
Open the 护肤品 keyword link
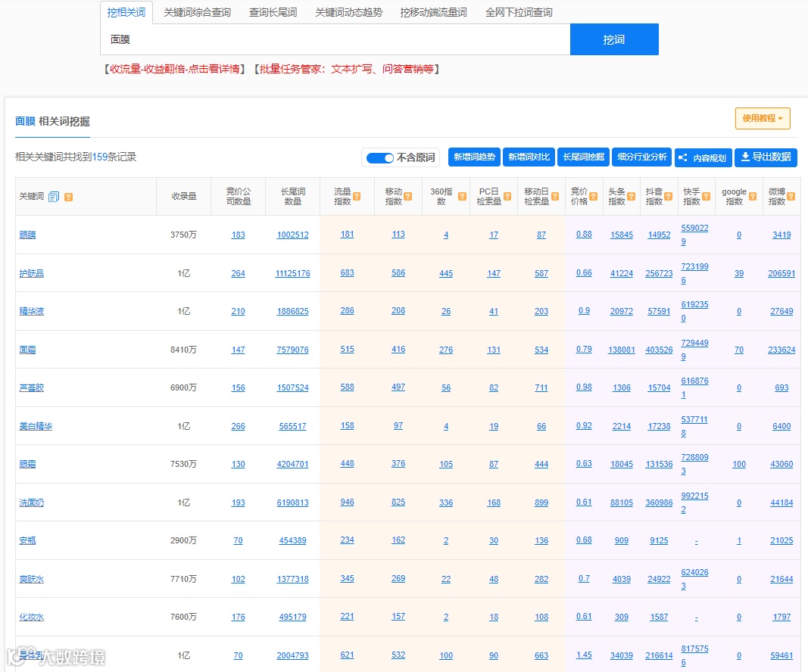(x=32, y=273)
